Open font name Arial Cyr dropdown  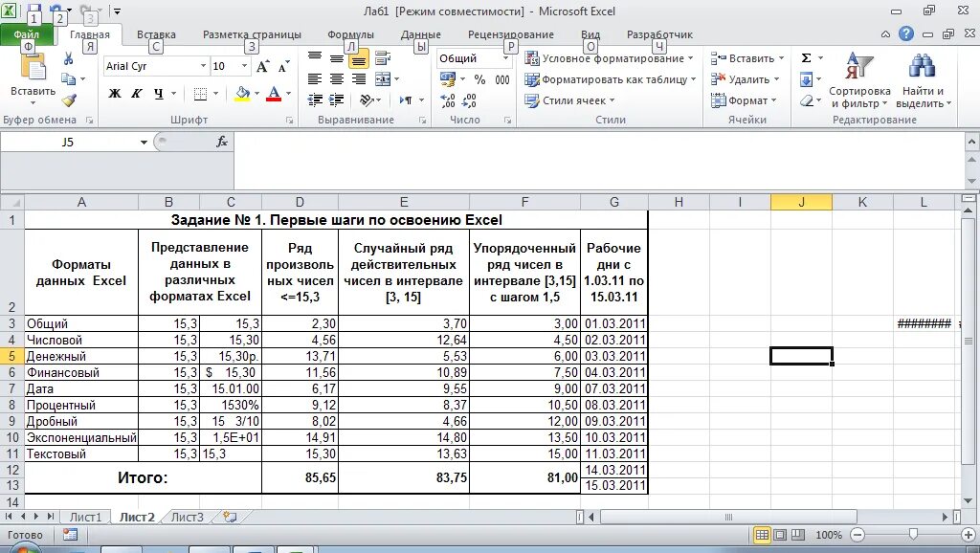[x=203, y=66]
